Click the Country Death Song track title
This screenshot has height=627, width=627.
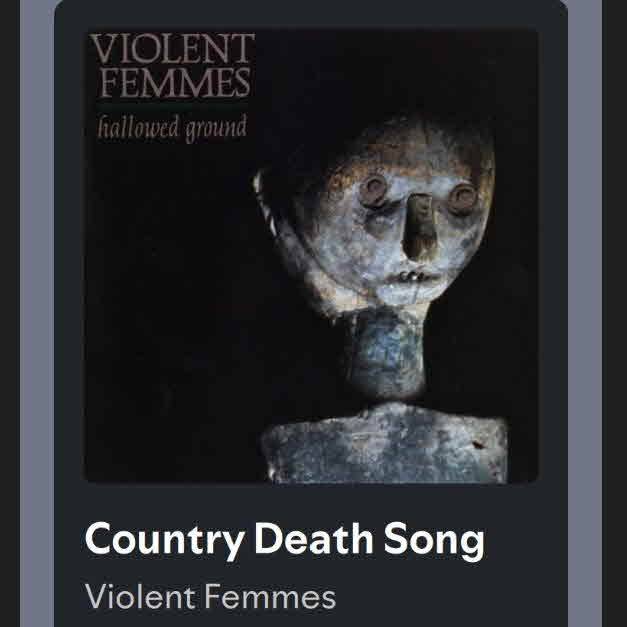click(285, 540)
